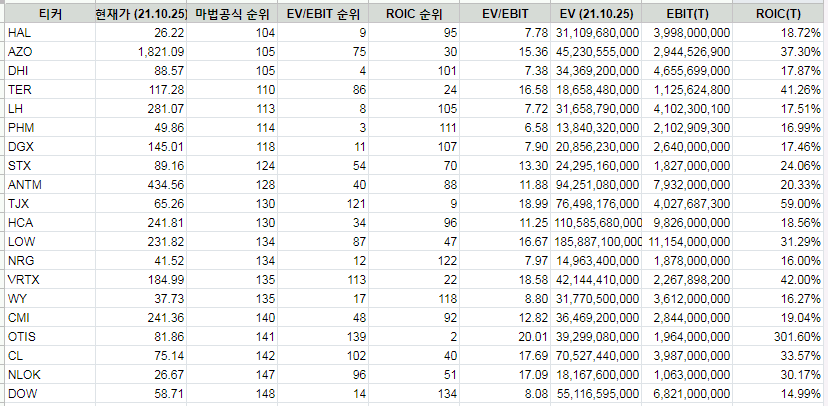Select ANTM price cell 434.56
Viewport: 828px width, 406px height.
pos(141,185)
